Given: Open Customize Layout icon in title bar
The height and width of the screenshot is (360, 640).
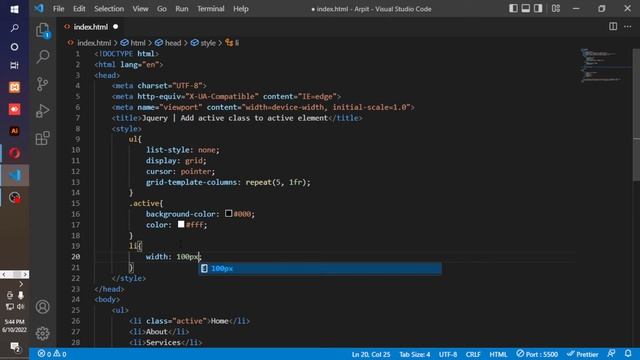Looking at the screenshot, I should point(556,8).
